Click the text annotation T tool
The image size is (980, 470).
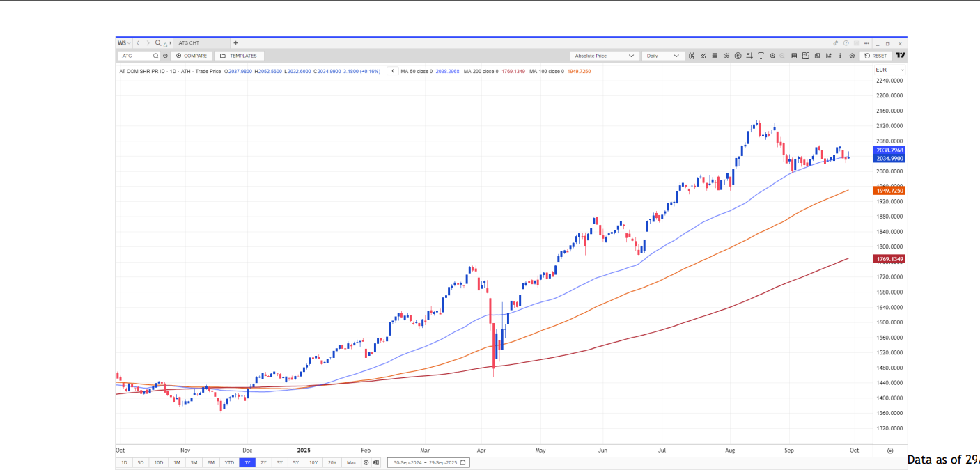(x=761, y=56)
